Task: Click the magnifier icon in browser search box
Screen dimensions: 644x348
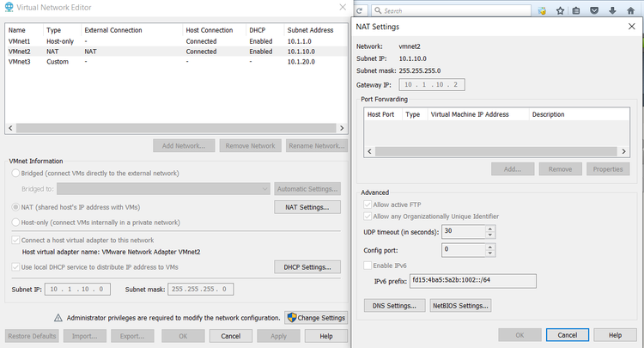Action: point(378,10)
